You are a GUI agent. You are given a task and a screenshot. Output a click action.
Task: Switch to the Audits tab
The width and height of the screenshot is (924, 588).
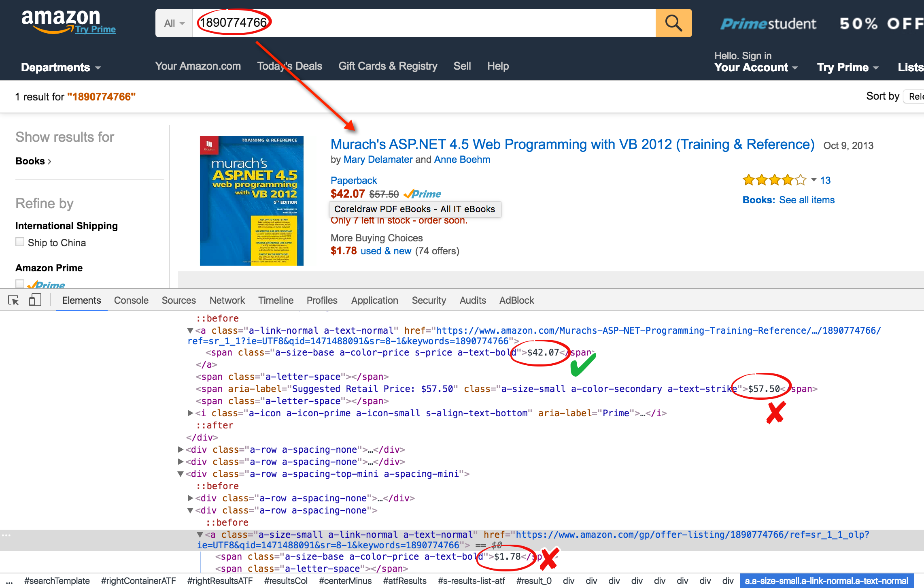(472, 300)
